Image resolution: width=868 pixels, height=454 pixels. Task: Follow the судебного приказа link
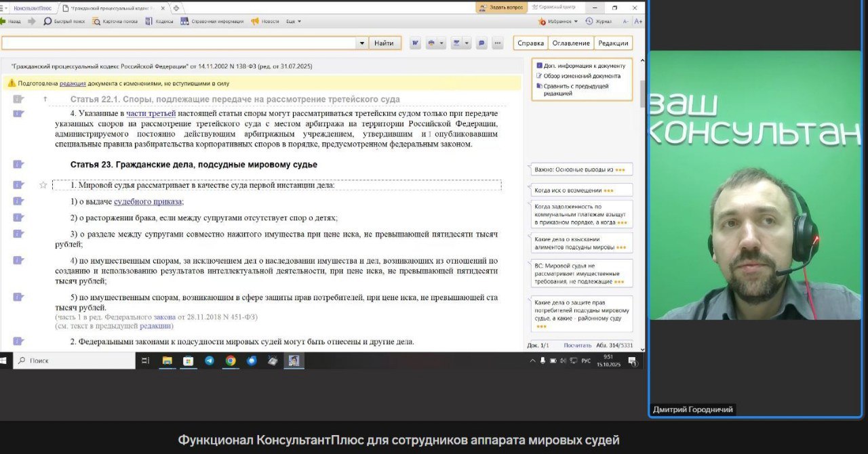click(148, 202)
